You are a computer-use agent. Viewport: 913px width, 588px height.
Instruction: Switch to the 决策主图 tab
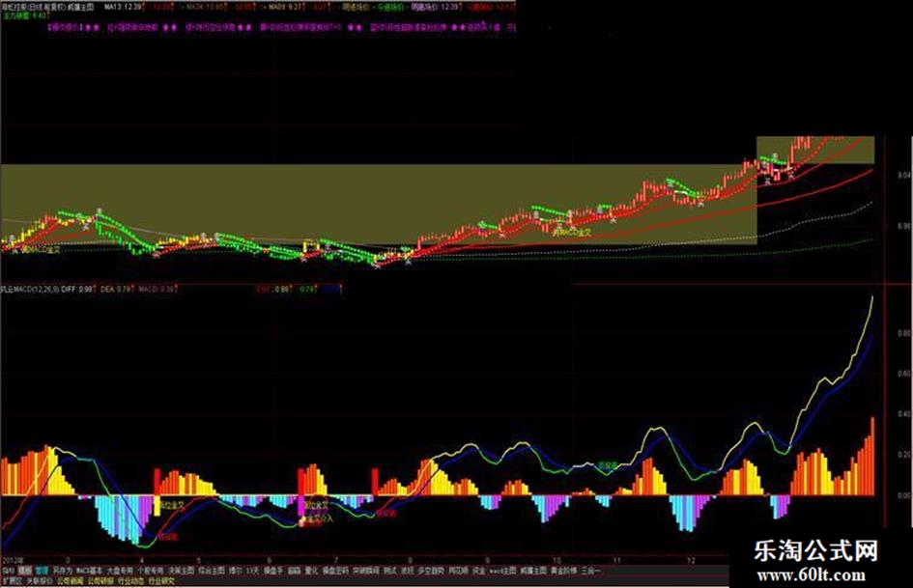182,572
